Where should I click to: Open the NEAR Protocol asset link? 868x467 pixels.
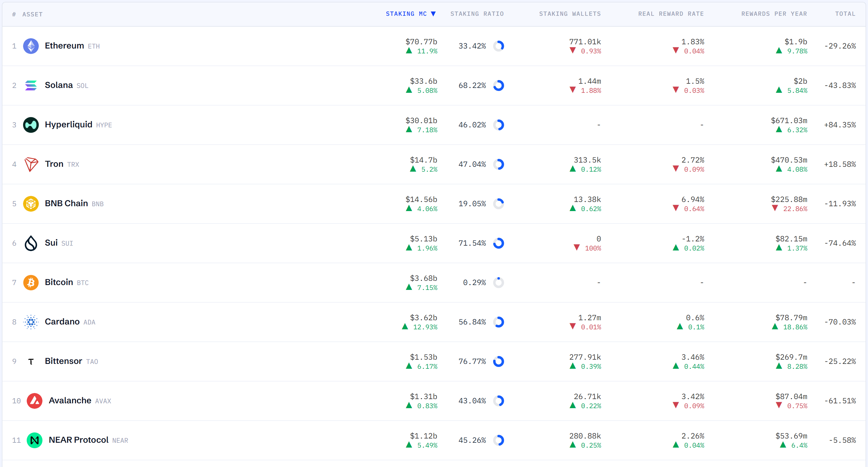point(79,440)
